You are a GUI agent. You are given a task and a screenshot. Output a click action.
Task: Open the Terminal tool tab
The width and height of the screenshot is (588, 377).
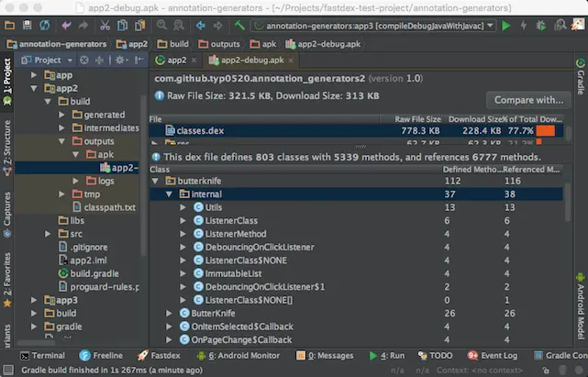click(x=43, y=356)
